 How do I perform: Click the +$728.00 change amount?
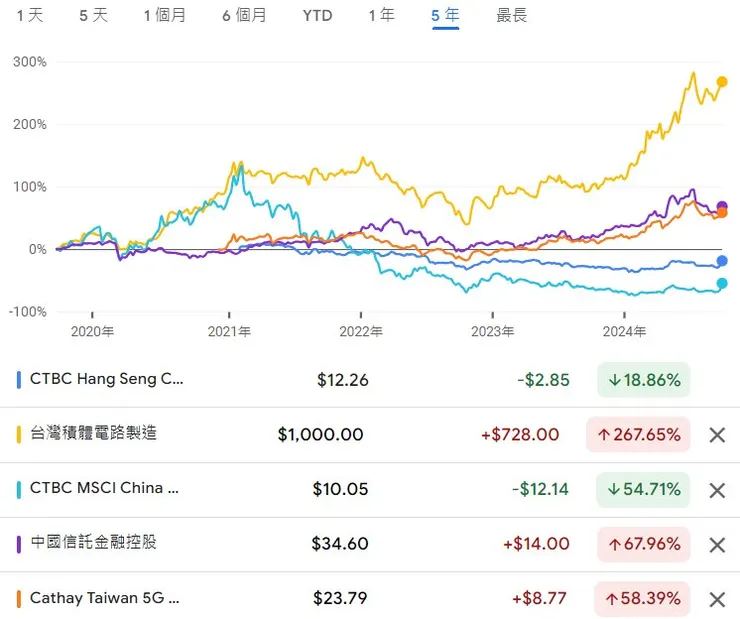point(520,435)
